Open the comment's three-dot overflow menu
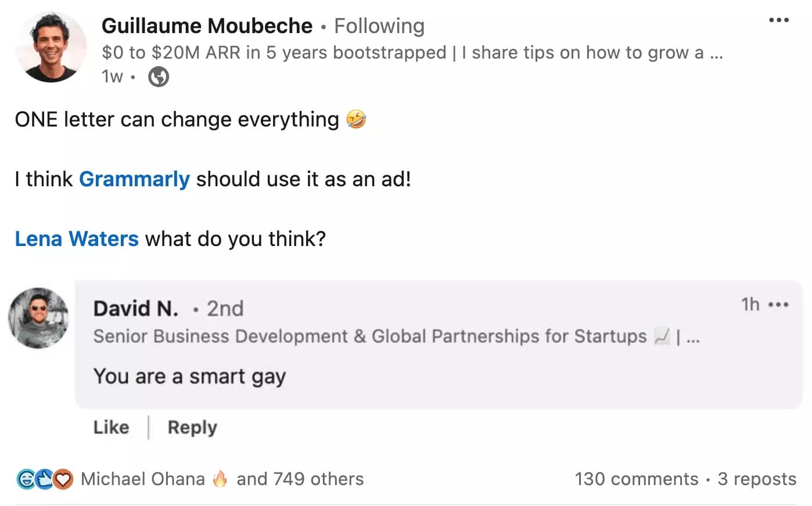Image resolution: width=812 pixels, height=506 pixels. tap(779, 303)
